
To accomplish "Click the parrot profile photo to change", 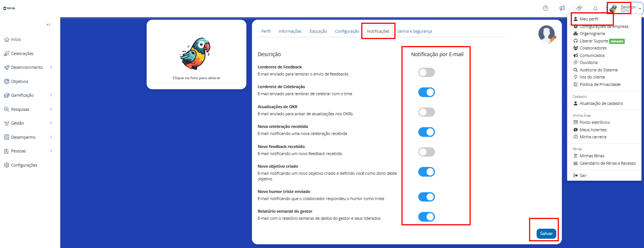I will [195, 53].
